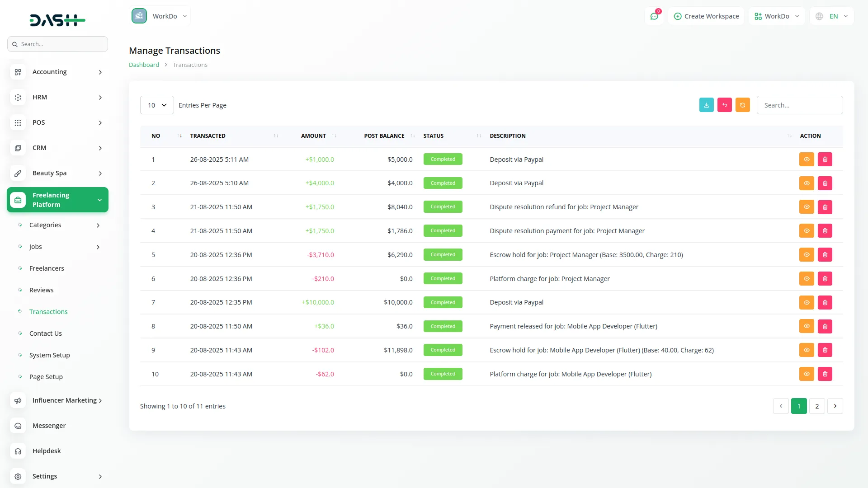Open the Transactions menu item
This screenshot has height=488, width=868.
(x=48, y=311)
